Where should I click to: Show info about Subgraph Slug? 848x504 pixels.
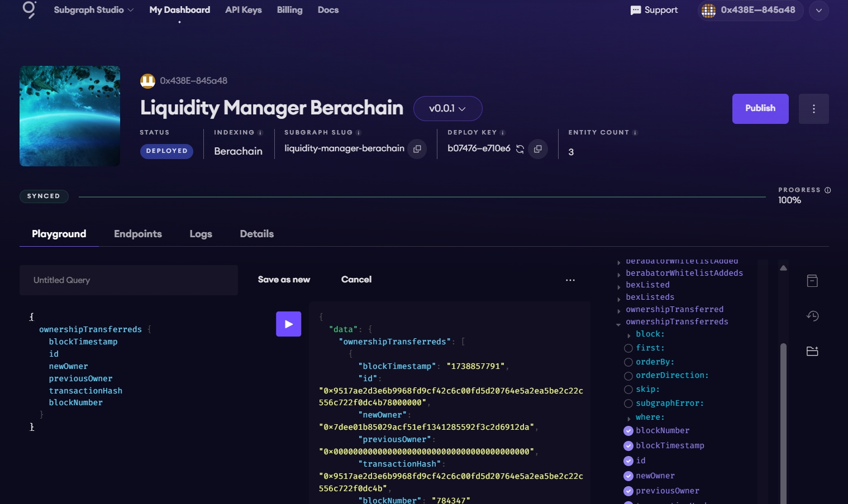click(x=359, y=133)
